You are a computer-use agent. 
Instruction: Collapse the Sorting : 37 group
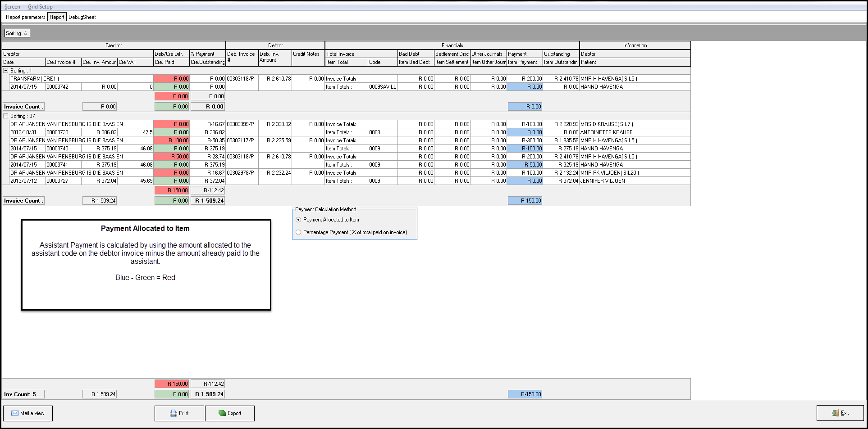[6, 116]
